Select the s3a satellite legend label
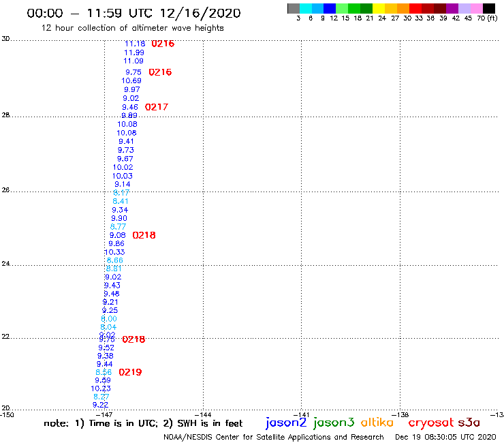 click(469, 423)
